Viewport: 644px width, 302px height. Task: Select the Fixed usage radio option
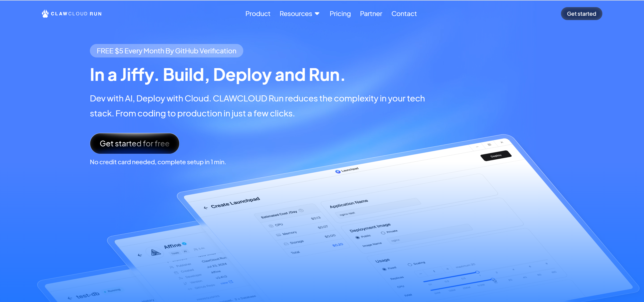click(x=384, y=269)
